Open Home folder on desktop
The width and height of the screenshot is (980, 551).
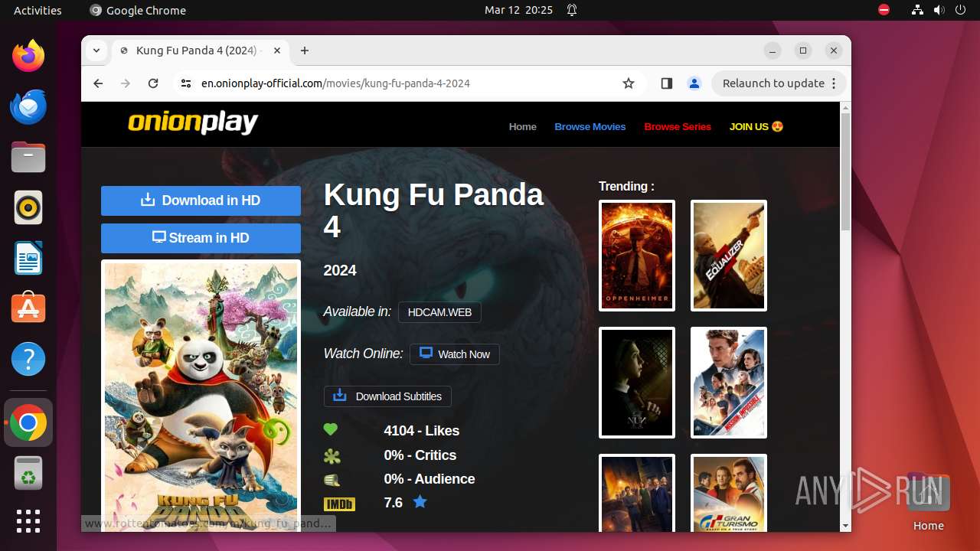(x=928, y=501)
